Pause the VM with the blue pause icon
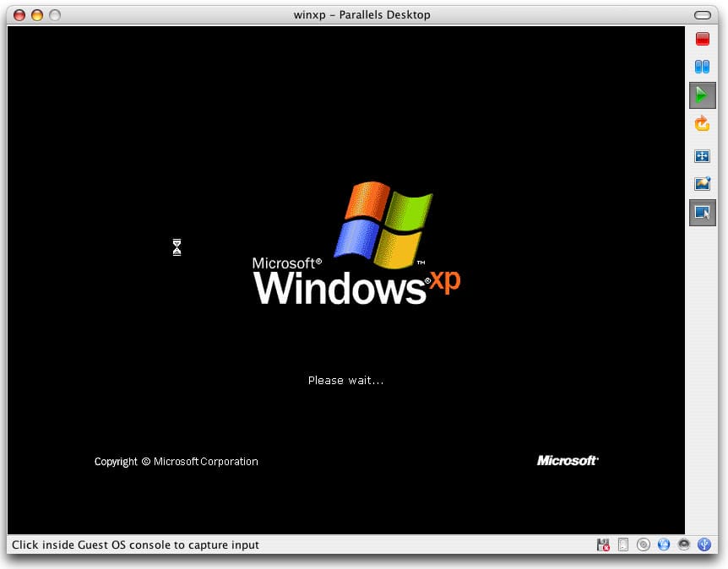This screenshot has width=728, height=569. pos(702,67)
